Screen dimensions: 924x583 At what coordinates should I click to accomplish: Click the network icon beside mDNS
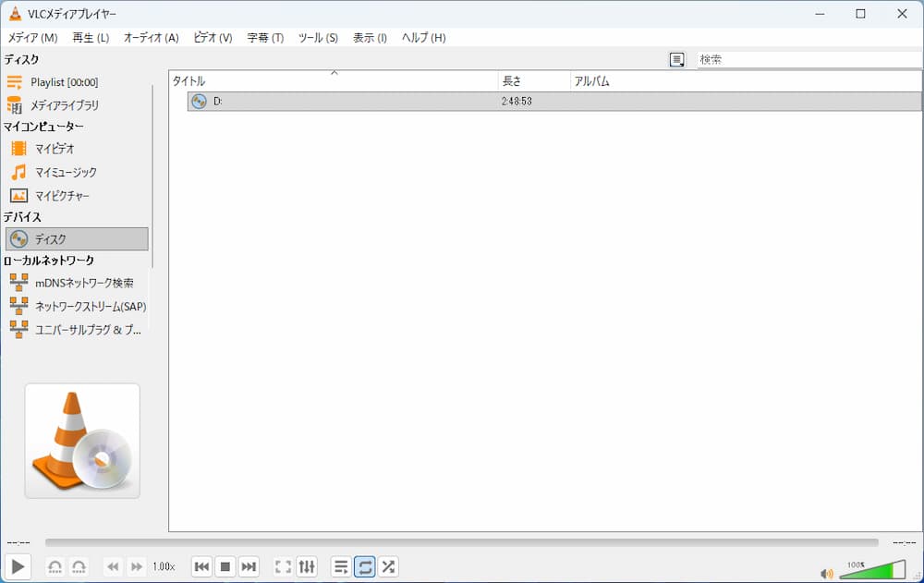[x=18, y=283]
